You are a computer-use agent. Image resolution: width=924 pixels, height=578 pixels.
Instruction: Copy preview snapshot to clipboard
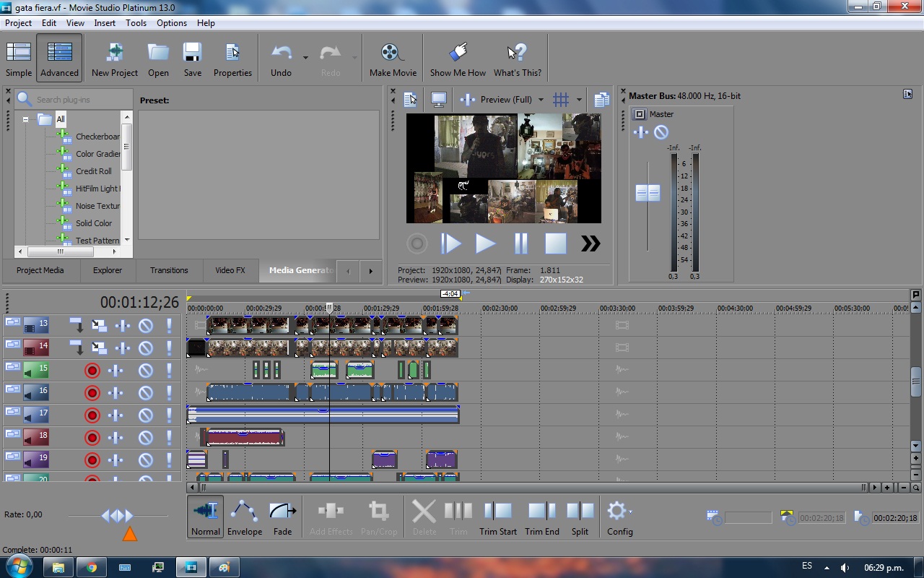(x=601, y=100)
